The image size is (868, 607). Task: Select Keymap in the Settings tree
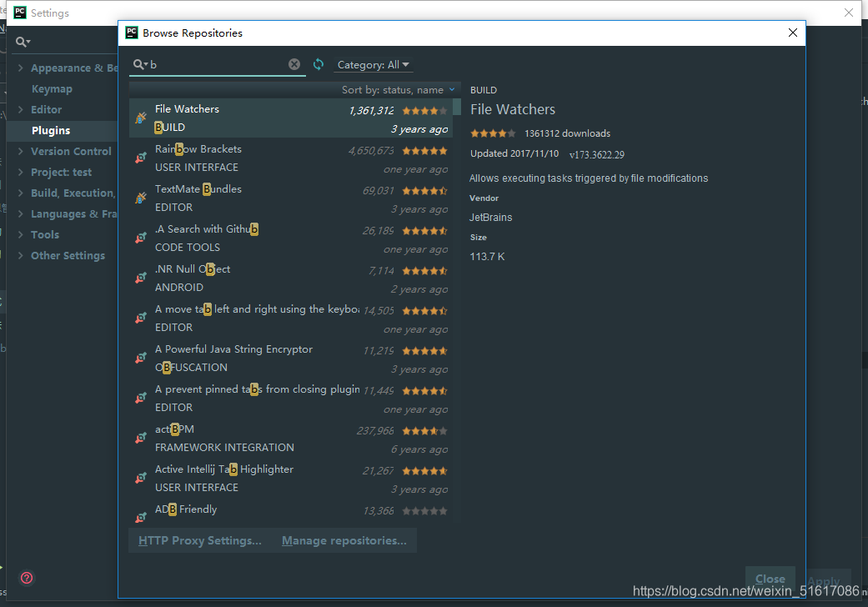tap(52, 89)
